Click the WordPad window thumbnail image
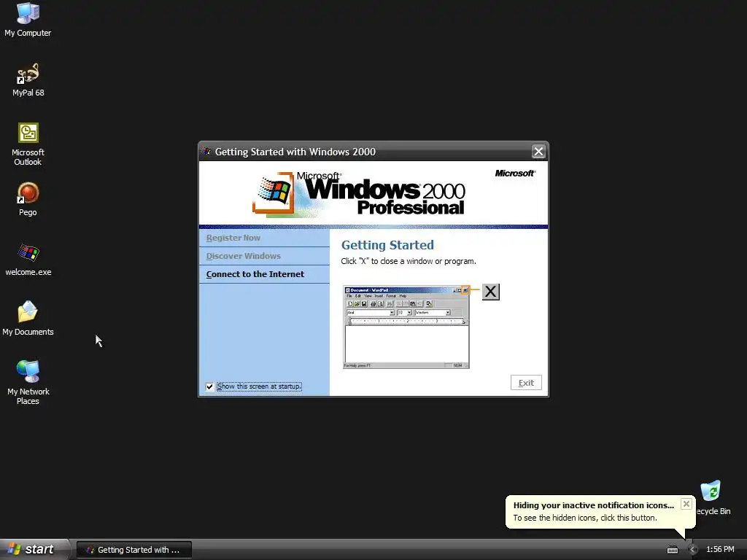747x560 pixels. [406, 327]
